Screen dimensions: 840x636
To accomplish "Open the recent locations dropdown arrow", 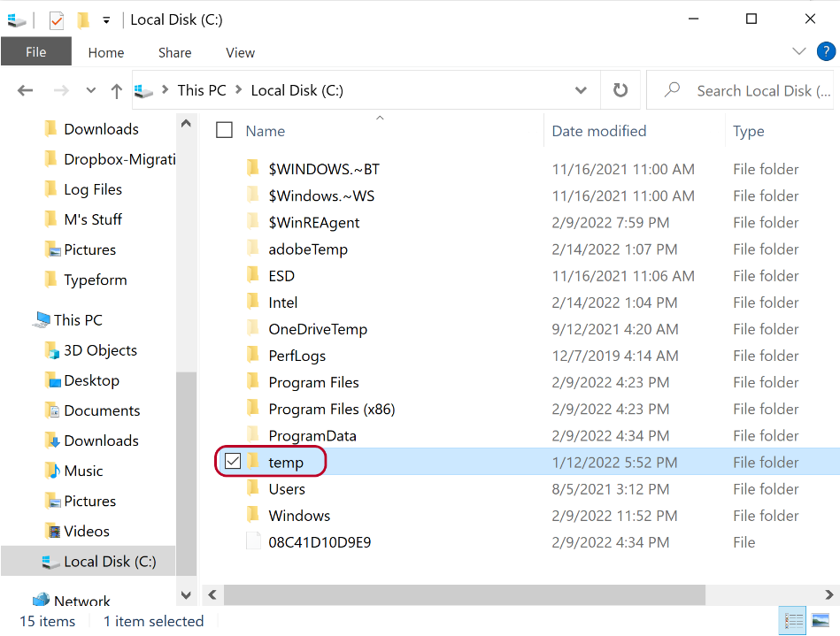I will 90,90.
